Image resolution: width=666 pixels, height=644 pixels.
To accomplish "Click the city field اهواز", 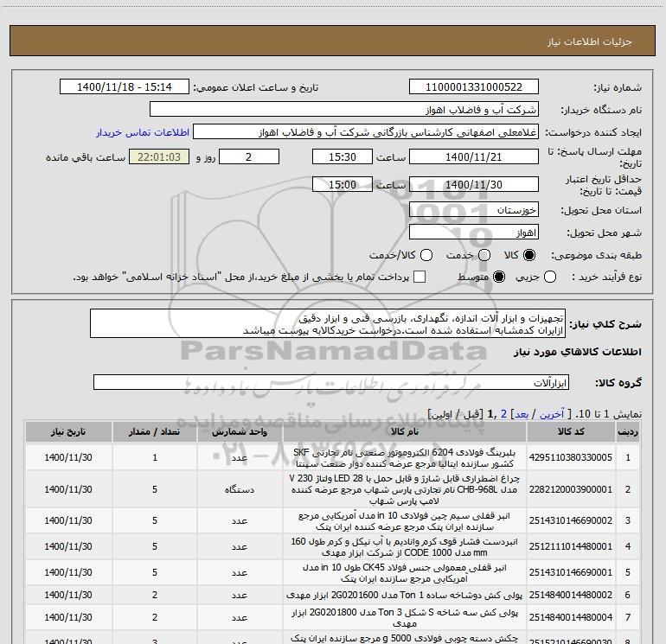I will 474,233.
